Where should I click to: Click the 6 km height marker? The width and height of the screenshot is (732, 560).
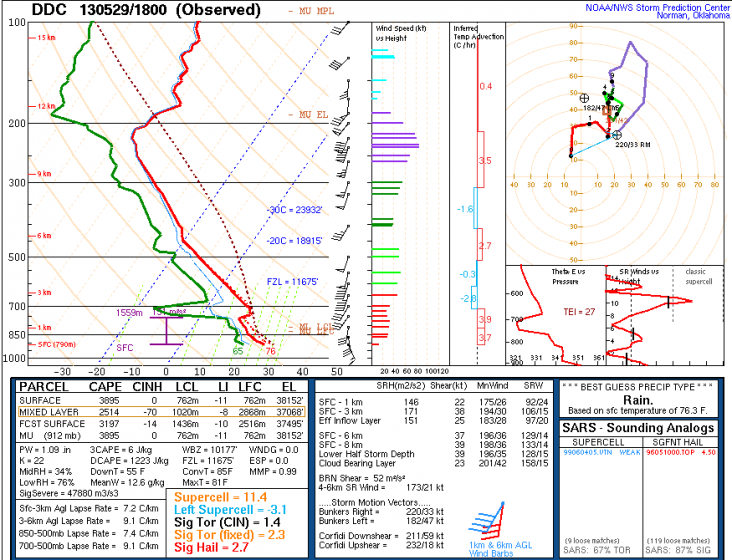click(x=41, y=236)
